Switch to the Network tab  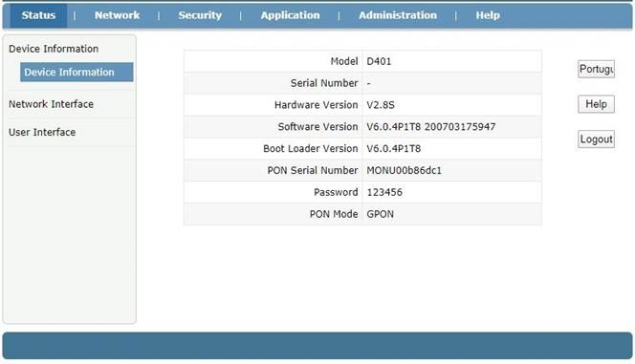tap(117, 15)
